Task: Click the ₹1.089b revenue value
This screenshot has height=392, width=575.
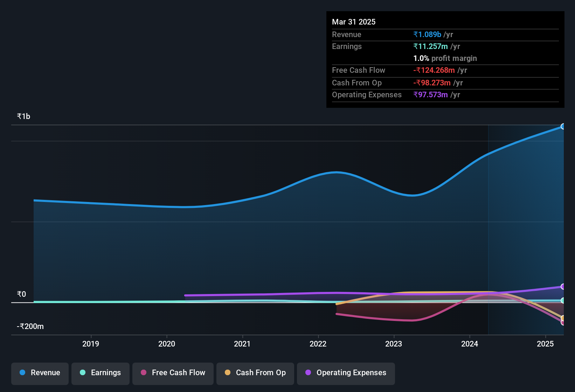Action: point(427,34)
